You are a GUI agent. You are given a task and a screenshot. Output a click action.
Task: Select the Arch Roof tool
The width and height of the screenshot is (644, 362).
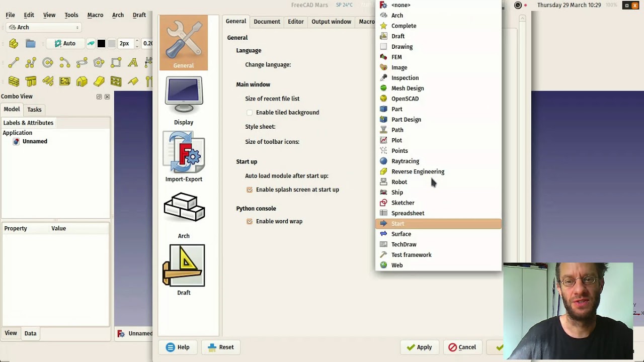pyautogui.click(x=133, y=81)
